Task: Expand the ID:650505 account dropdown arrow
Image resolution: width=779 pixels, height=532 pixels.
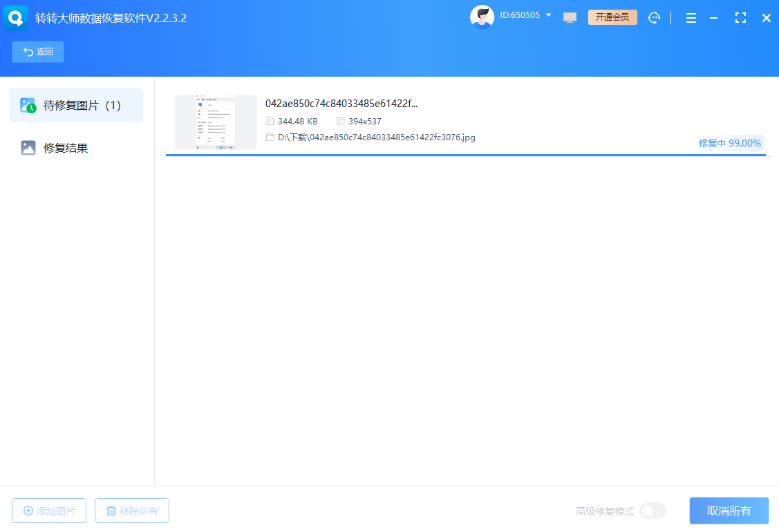Action: click(x=549, y=15)
